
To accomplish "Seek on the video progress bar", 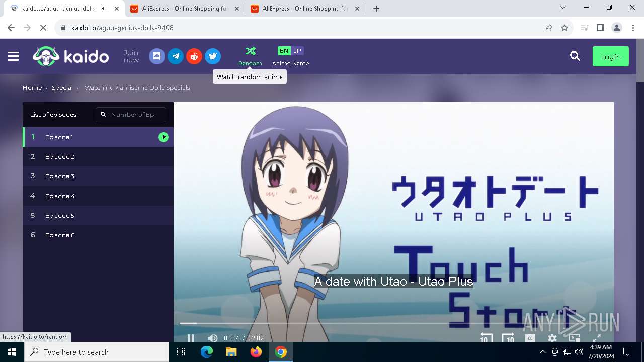I will click(x=393, y=323).
